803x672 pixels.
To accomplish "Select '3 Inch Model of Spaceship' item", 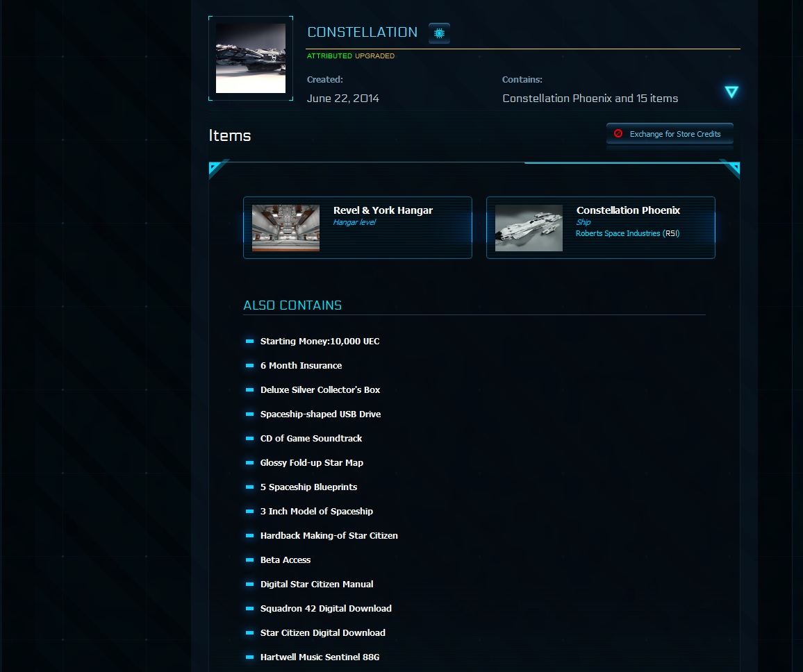I will click(317, 512).
